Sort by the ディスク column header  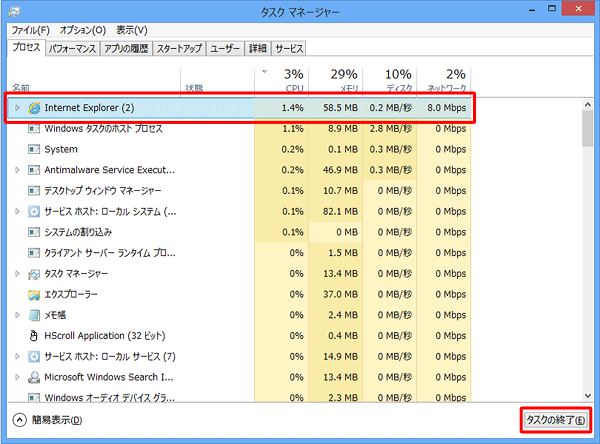click(x=390, y=80)
